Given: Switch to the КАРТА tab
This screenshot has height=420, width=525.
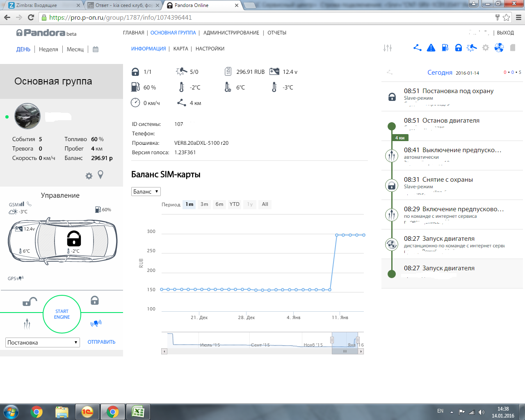Looking at the screenshot, I should (180, 49).
